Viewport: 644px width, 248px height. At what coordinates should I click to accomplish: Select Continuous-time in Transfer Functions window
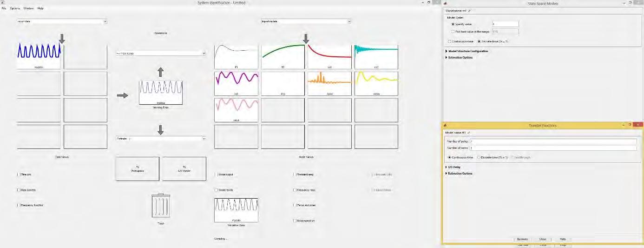point(449,157)
